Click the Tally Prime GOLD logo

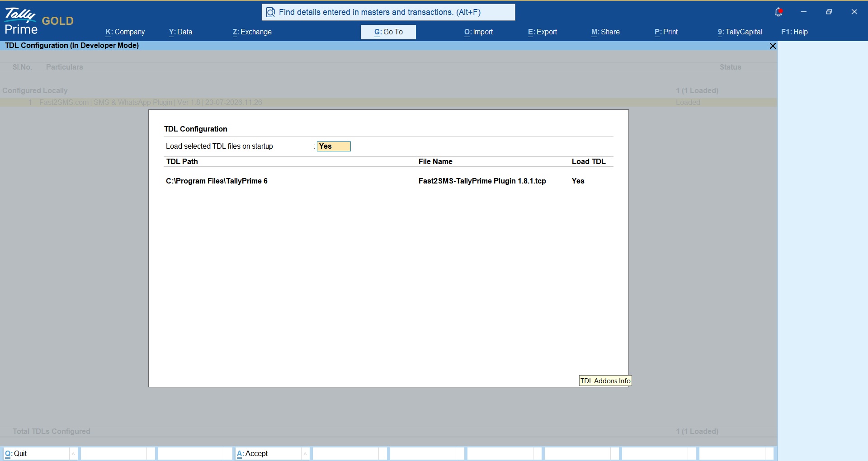coord(39,21)
